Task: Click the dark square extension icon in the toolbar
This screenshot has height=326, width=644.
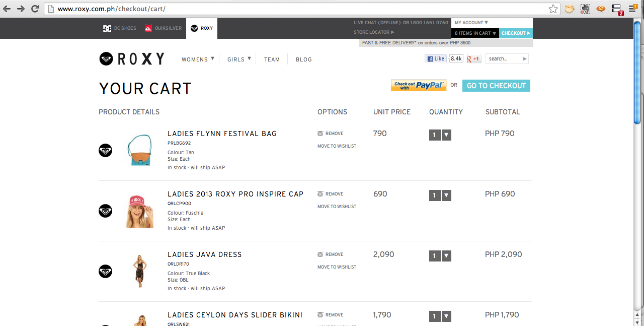Action: coord(585,9)
